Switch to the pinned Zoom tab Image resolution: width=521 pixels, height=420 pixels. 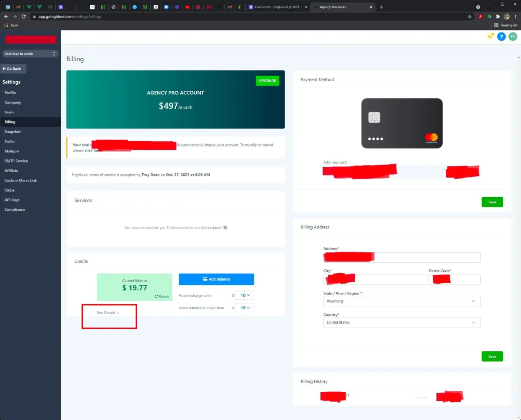coord(166,7)
